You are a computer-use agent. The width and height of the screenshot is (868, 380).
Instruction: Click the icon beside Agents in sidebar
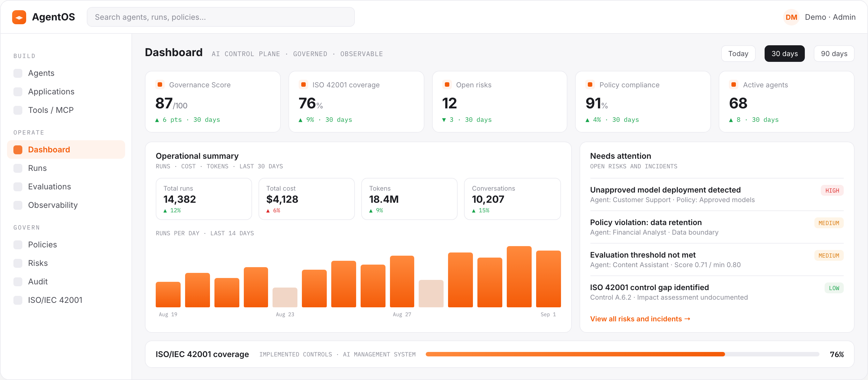click(18, 73)
